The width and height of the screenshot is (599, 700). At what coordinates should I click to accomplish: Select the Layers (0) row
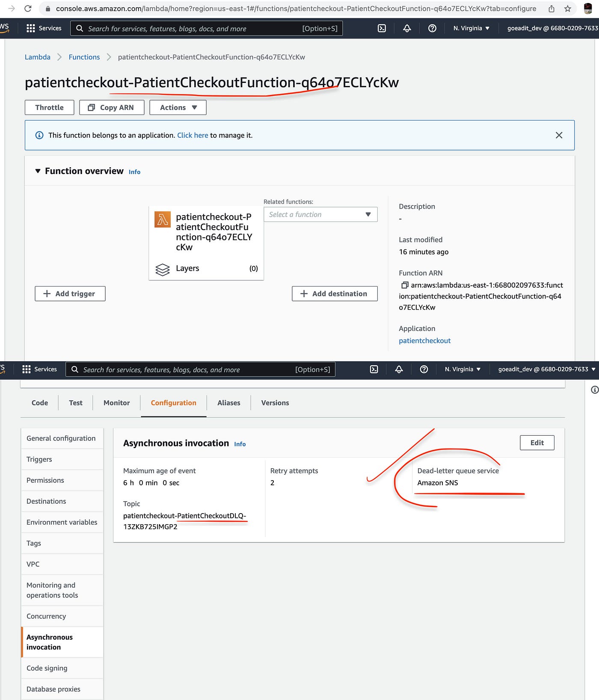click(206, 269)
